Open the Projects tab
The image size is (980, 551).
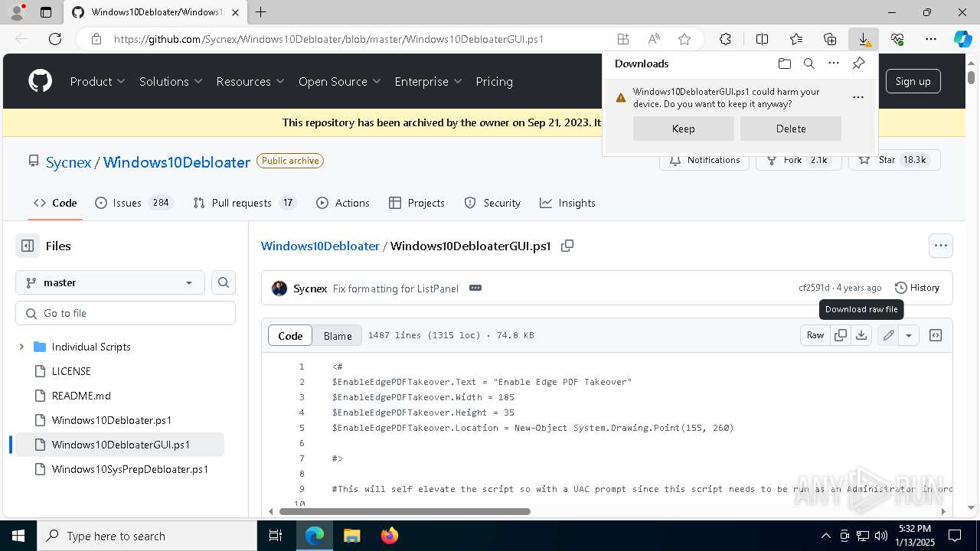point(416,203)
